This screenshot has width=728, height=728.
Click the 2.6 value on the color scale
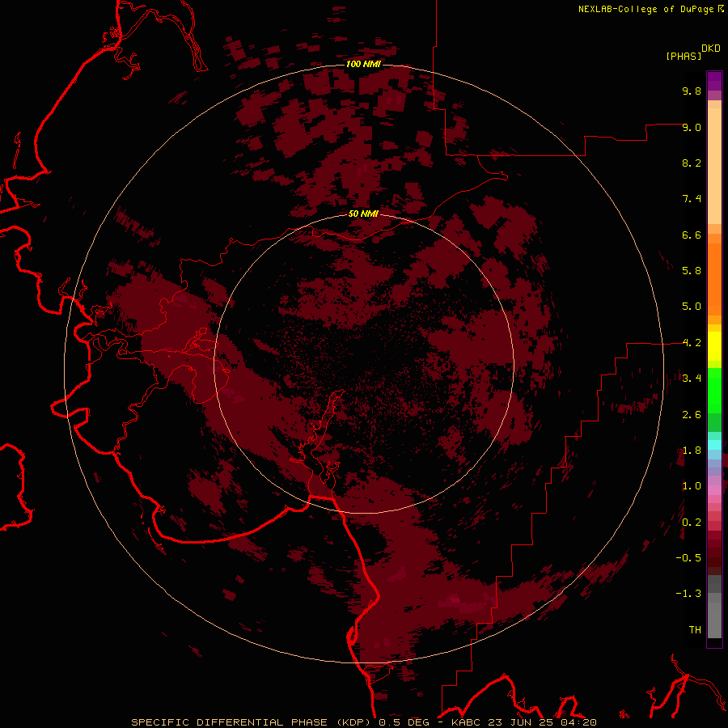pyautogui.click(x=692, y=415)
